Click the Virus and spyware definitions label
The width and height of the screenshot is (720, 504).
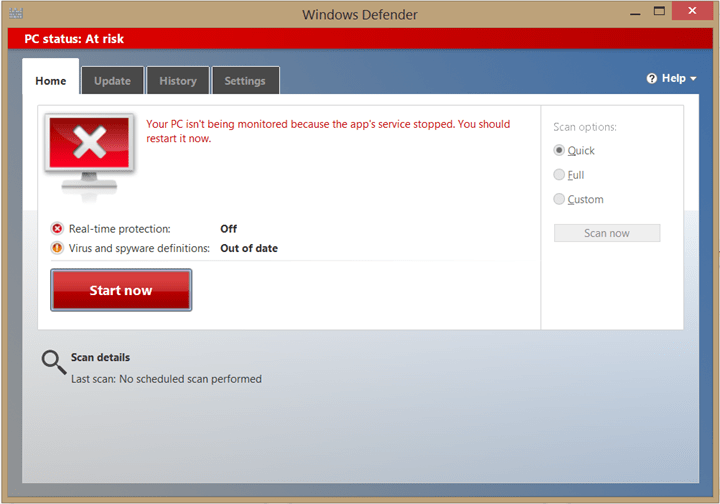(x=139, y=248)
